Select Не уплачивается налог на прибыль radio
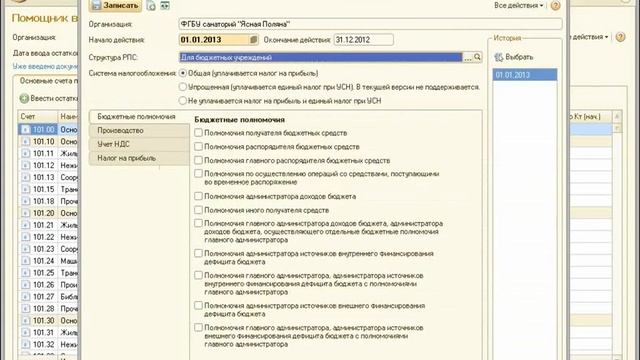The width and height of the screenshot is (640, 360). click(x=183, y=101)
